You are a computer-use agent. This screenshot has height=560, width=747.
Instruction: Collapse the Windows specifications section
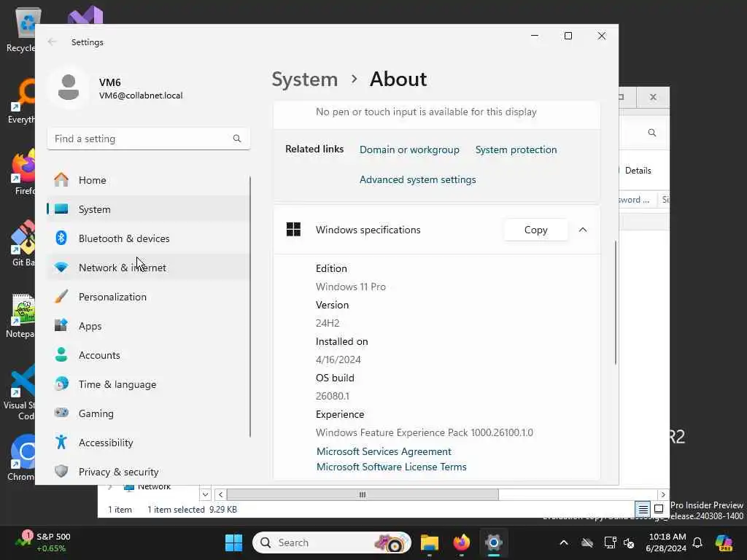[x=583, y=230]
